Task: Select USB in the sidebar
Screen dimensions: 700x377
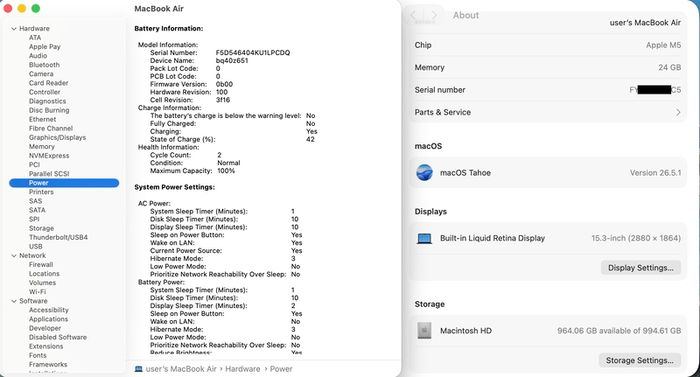Action: click(36, 247)
